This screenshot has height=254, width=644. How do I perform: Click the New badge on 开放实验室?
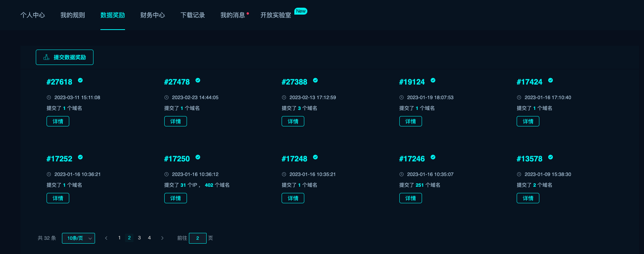[x=301, y=11]
